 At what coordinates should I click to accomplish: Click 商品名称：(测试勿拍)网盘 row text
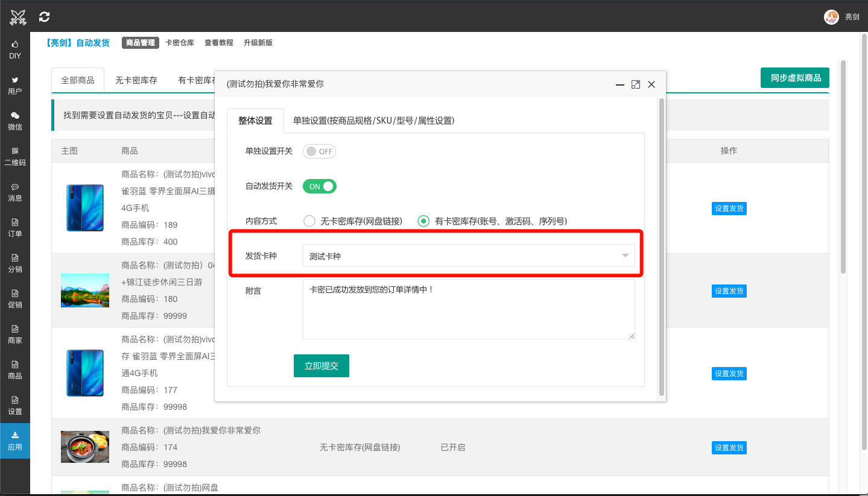tap(169, 488)
